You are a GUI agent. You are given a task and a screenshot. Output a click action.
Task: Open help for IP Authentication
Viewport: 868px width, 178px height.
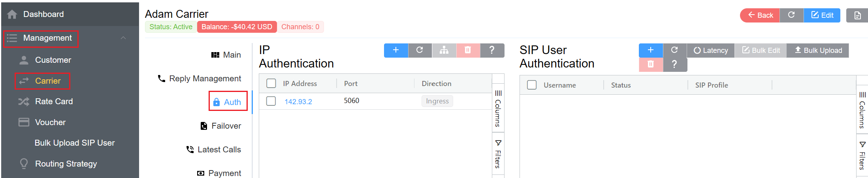[492, 50]
